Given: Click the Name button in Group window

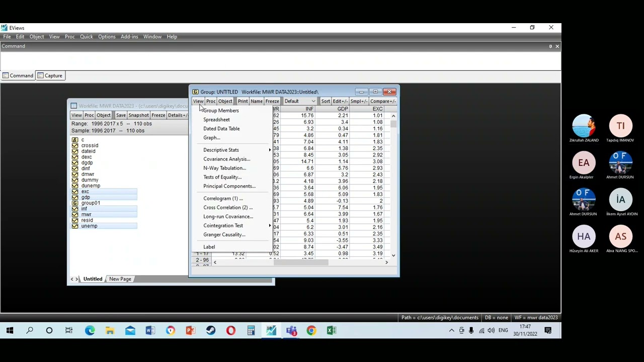Looking at the screenshot, I should click(257, 101).
